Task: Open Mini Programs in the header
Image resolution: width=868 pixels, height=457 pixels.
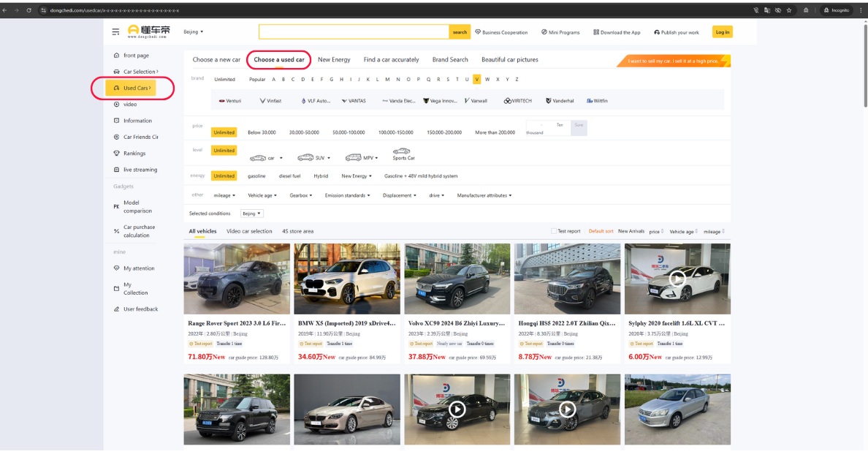Action: pyautogui.click(x=560, y=32)
